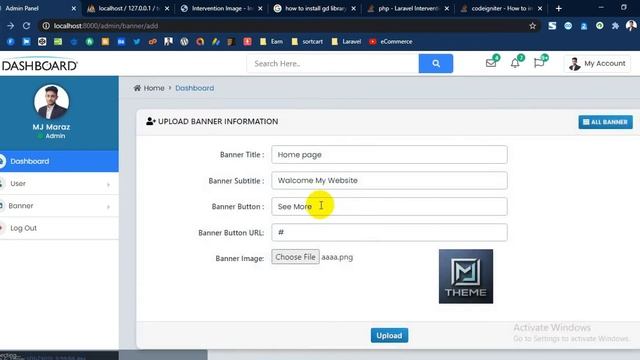Viewport: 640px width, 360px height.
Task: Expand the User menu arrow
Action: click(x=108, y=184)
